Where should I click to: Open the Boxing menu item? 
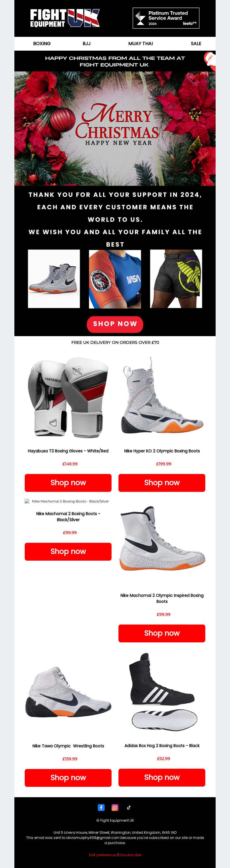pyautogui.click(x=42, y=43)
